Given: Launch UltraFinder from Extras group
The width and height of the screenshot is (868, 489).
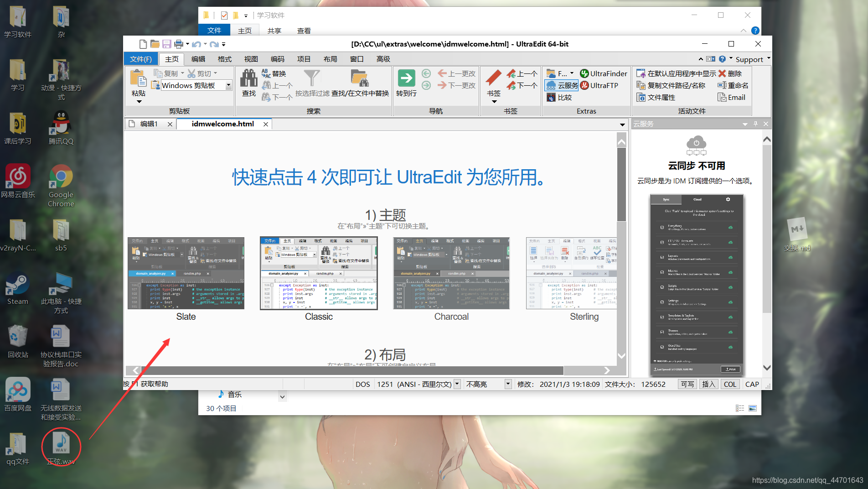Looking at the screenshot, I should point(604,73).
